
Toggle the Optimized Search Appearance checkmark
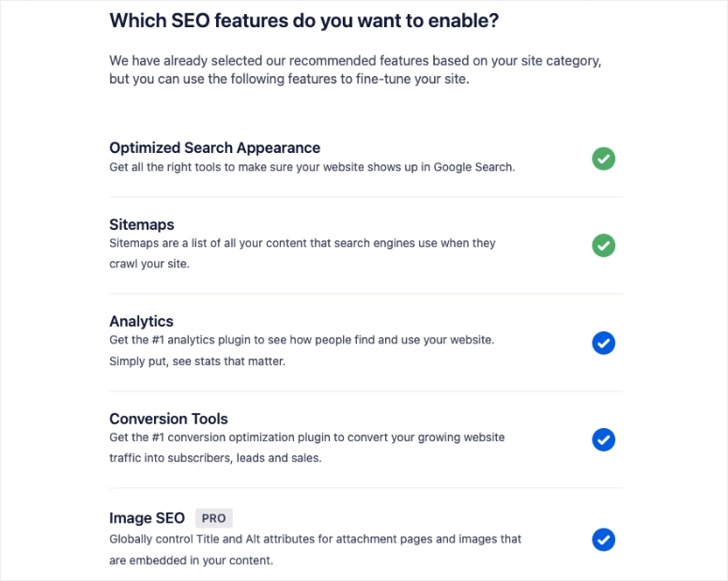click(603, 159)
